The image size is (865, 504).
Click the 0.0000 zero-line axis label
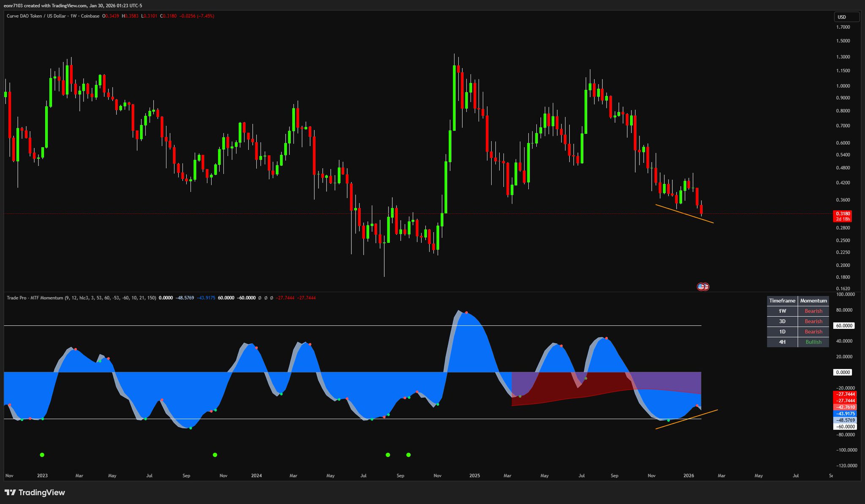click(x=843, y=372)
